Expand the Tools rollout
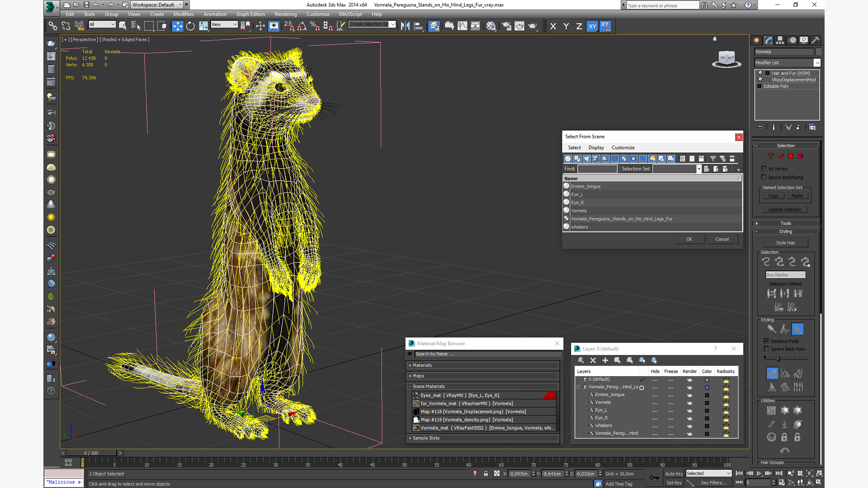Viewport: 868px width, 488px height. tap(786, 223)
